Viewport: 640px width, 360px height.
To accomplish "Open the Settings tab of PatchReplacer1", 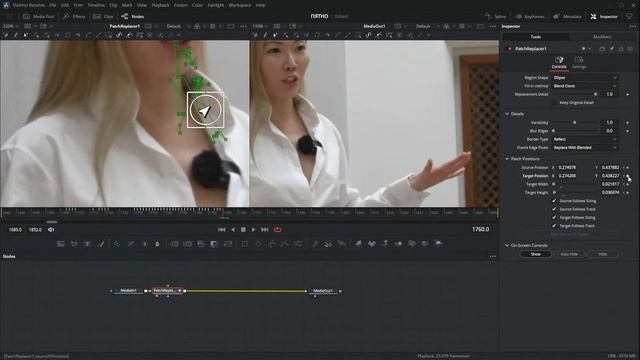I will (579, 62).
